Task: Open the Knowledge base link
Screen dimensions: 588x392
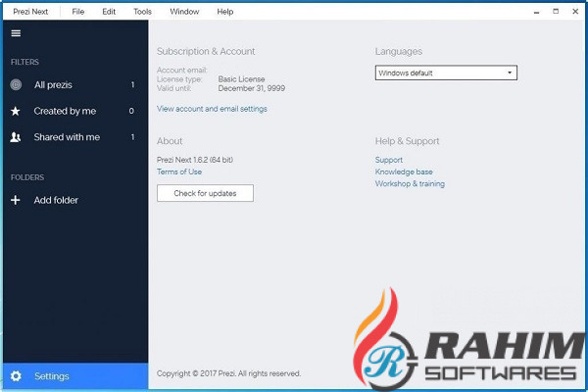Action: (x=404, y=171)
